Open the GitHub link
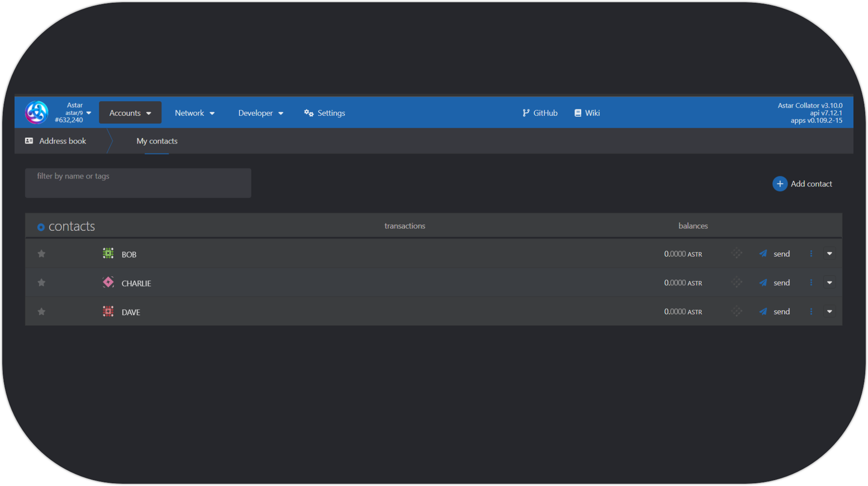Viewport: 868px width, 486px height. tap(540, 113)
